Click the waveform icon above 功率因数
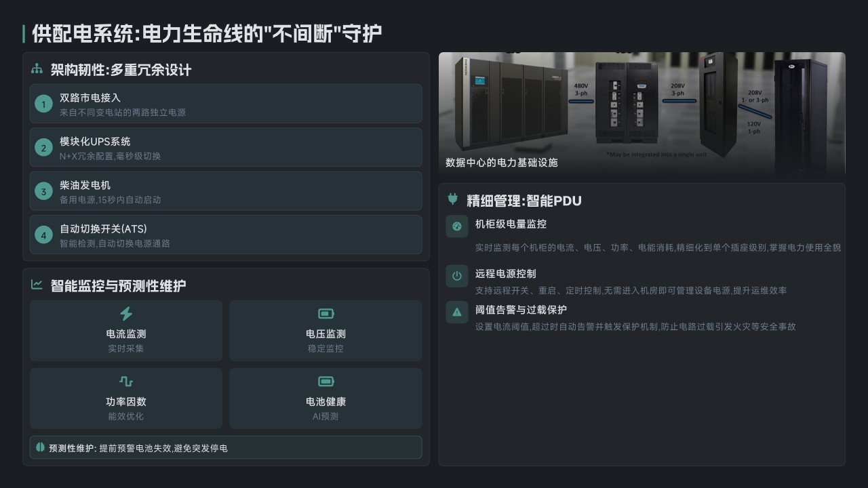Viewport: 868px width, 488px height. [126, 381]
